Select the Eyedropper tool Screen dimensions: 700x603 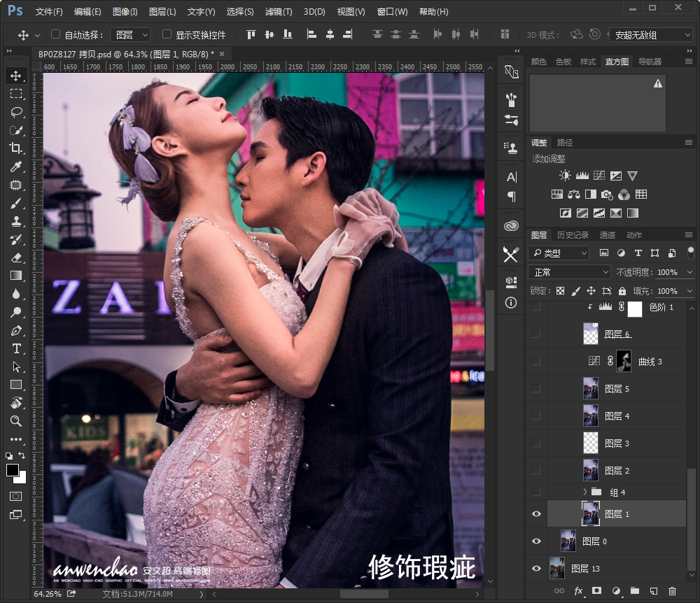(x=16, y=166)
